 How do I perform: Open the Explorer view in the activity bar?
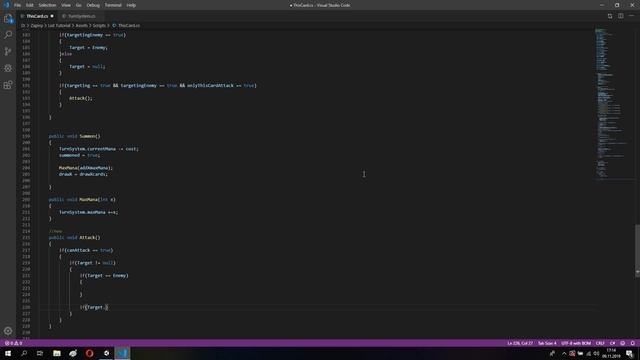point(8,18)
